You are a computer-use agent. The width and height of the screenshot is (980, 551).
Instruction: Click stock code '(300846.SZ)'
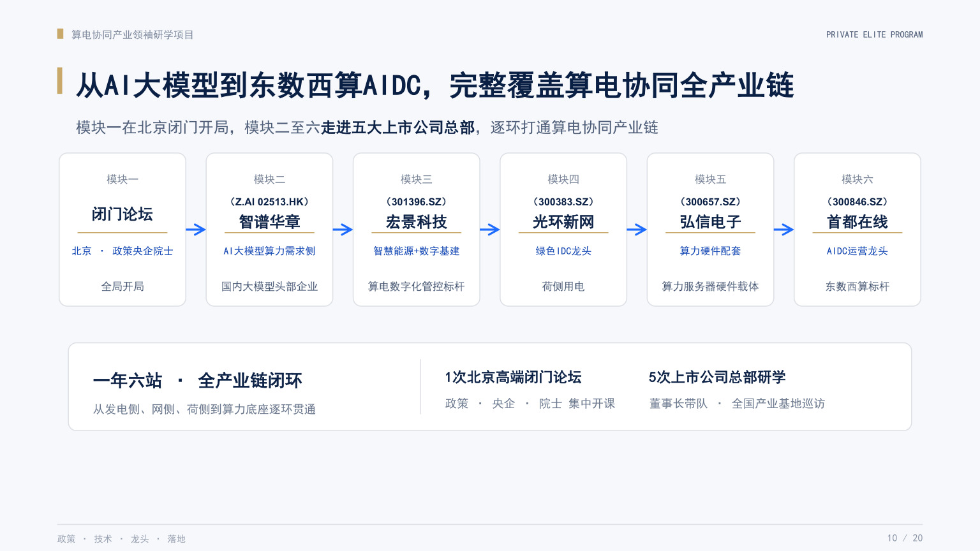857,202
